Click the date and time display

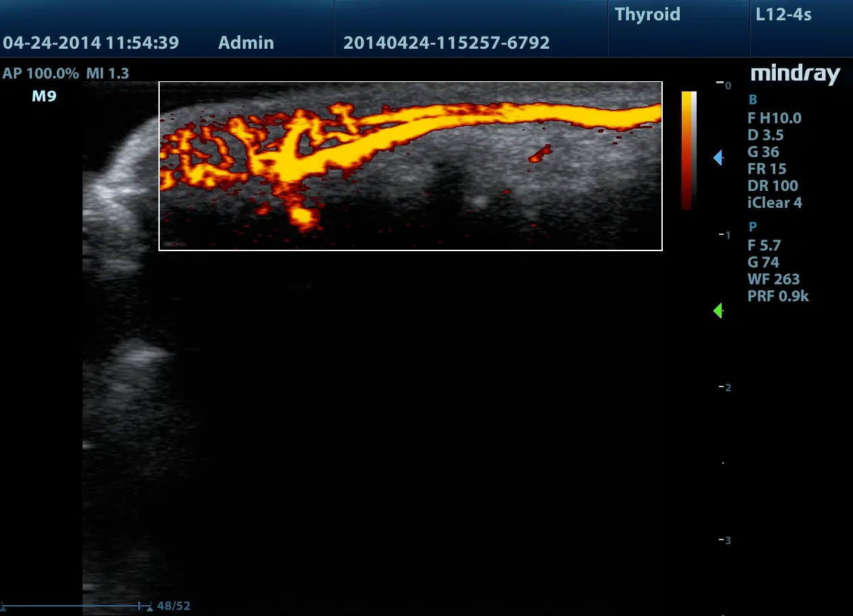(x=91, y=43)
